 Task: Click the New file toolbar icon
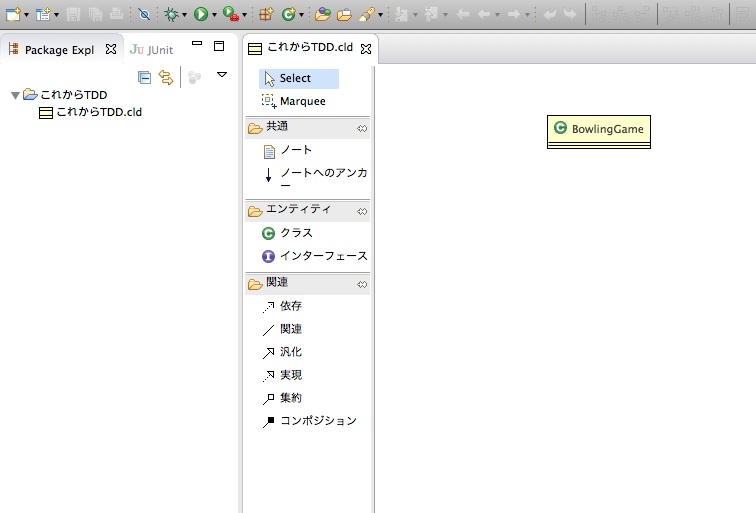point(13,14)
